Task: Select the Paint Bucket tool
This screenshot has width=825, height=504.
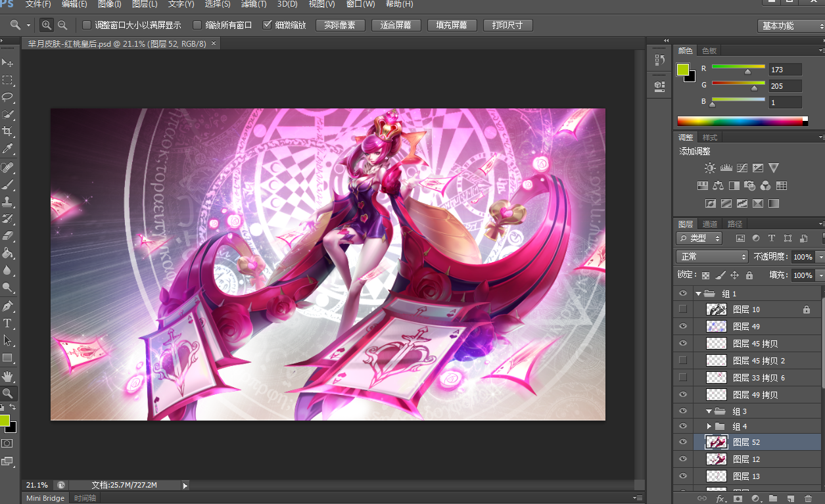Action: pos(7,253)
